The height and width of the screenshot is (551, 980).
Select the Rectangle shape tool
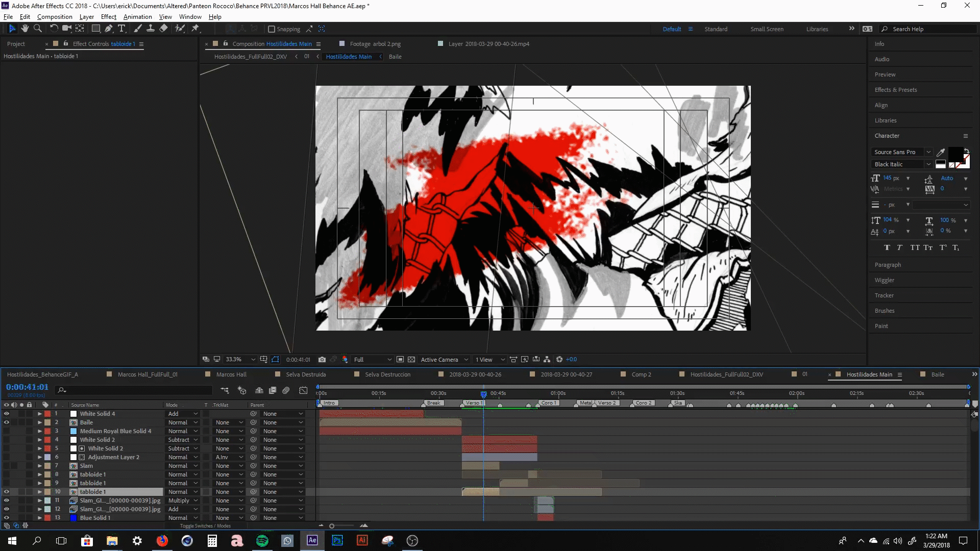(96, 29)
